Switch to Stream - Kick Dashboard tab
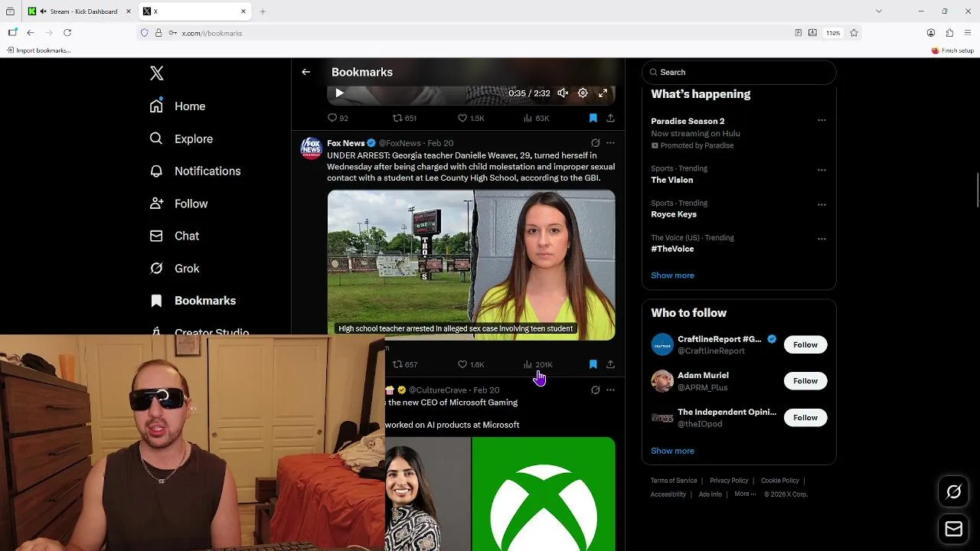Image resolution: width=980 pixels, height=551 pixels. 78,11
